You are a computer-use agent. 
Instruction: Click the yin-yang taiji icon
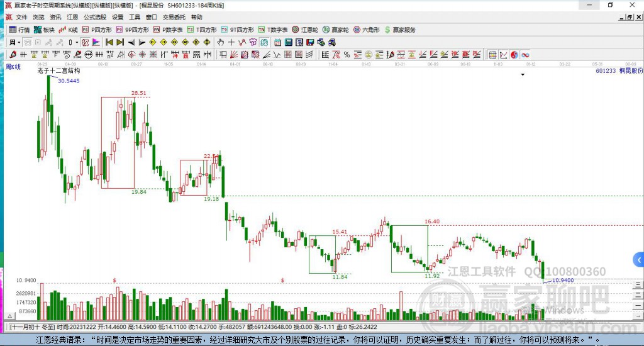point(514,55)
